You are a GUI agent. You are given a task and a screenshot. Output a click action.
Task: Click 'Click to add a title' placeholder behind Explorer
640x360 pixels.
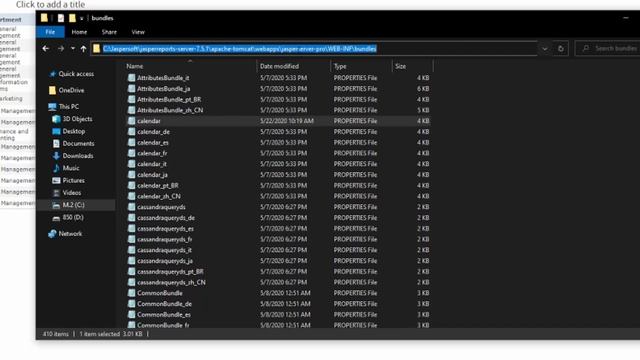(x=50, y=4)
